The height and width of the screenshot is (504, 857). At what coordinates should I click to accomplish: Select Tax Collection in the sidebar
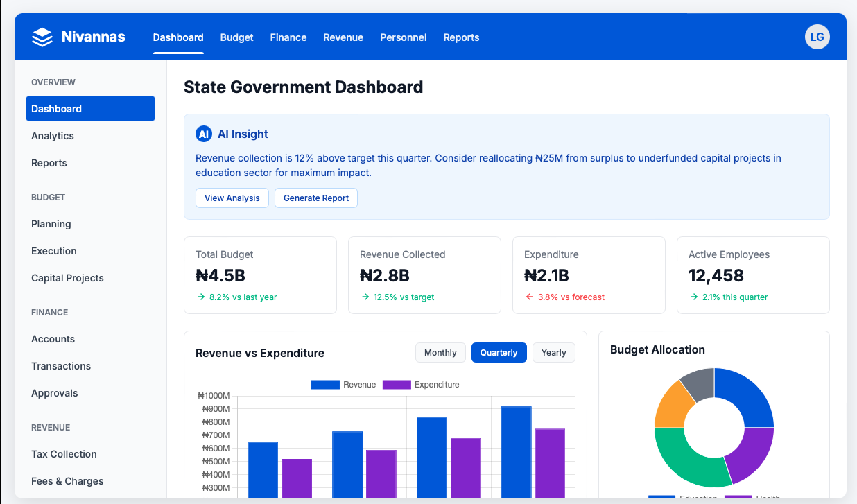click(x=64, y=454)
